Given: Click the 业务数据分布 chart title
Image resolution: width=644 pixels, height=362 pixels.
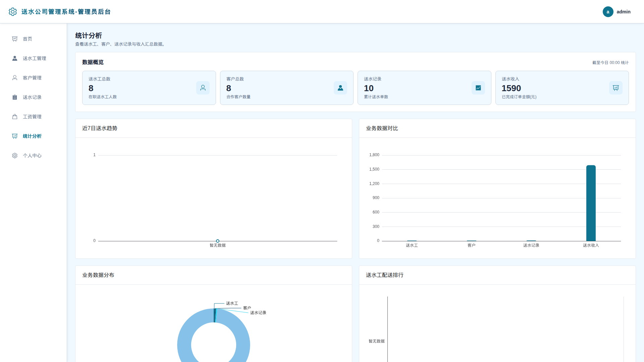Looking at the screenshot, I should tap(98, 275).
